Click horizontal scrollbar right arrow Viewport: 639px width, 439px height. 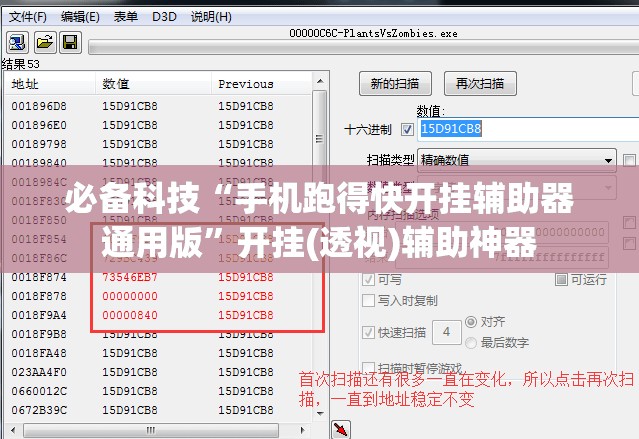302,430
